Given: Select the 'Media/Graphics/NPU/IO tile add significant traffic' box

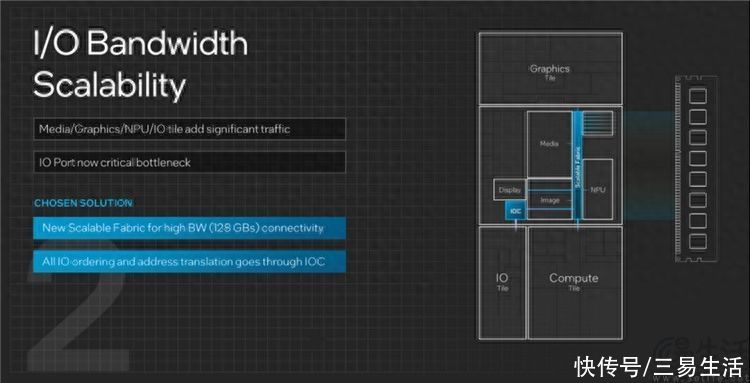Looking at the screenshot, I should [189, 129].
